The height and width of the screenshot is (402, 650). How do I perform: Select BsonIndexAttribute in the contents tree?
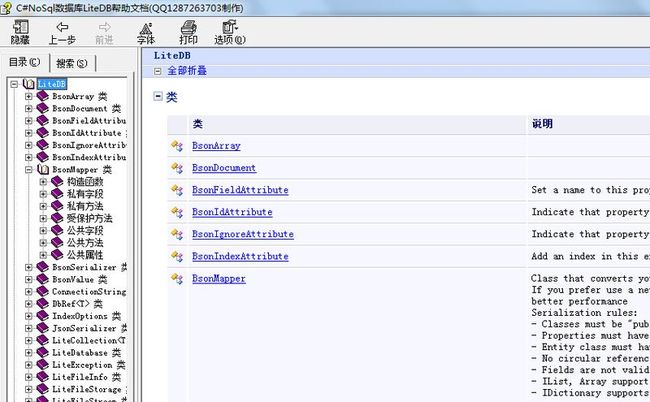[x=89, y=157]
